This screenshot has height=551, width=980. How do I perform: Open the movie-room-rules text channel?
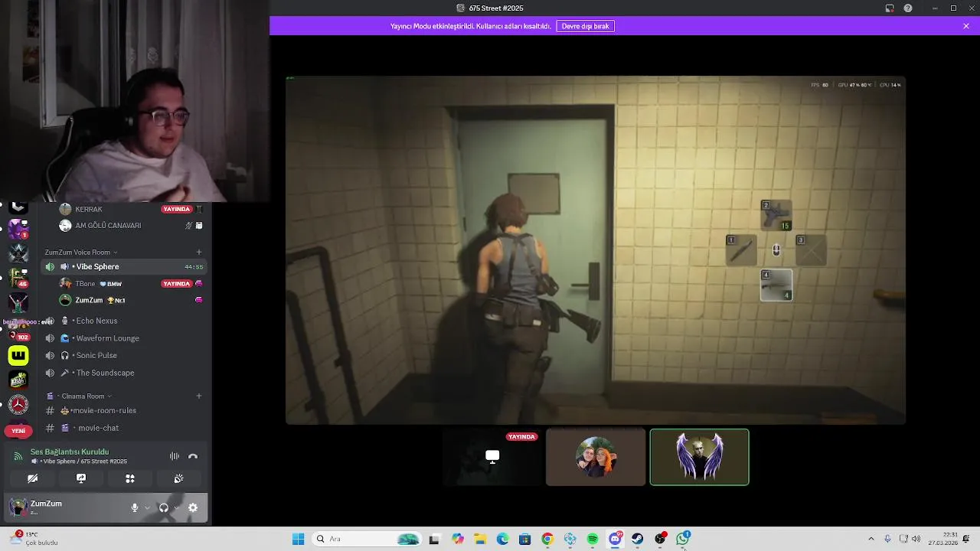click(x=124, y=410)
